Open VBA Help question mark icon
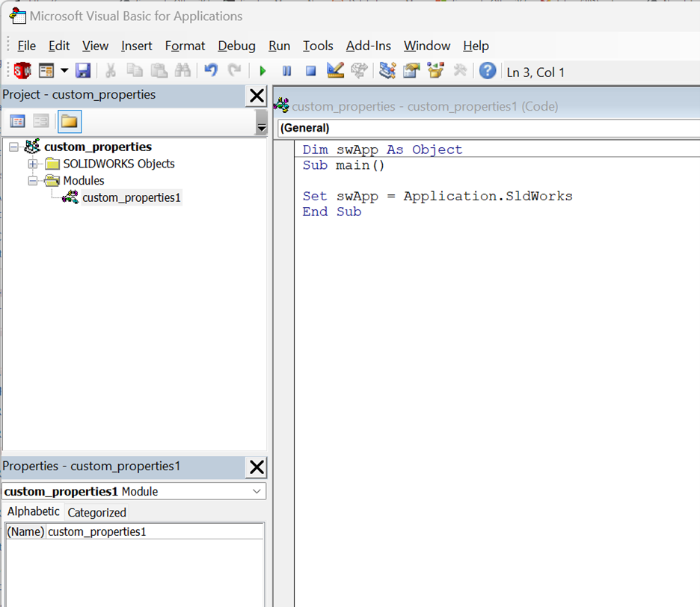The image size is (700, 607). (488, 70)
